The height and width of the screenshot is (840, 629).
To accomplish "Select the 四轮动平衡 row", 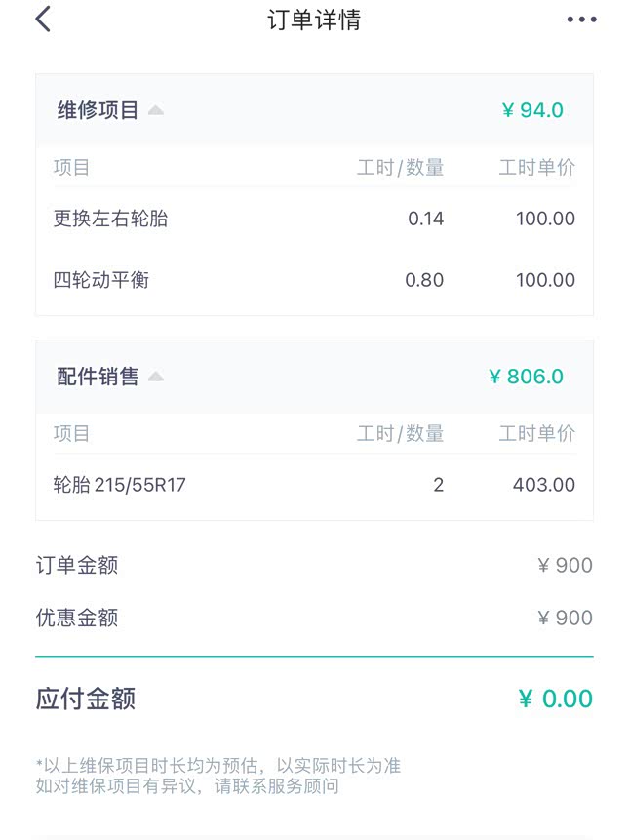I will (x=101, y=280).
